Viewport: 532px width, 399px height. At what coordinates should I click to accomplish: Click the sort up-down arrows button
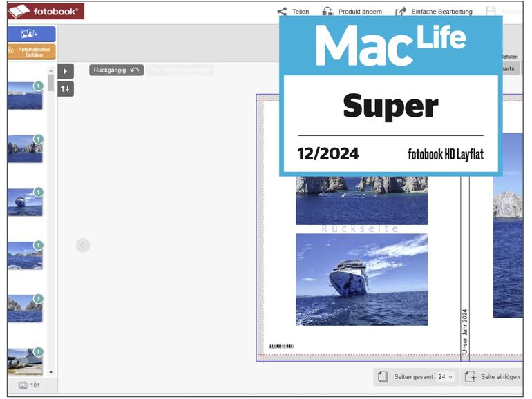click(x=66, y=89)
